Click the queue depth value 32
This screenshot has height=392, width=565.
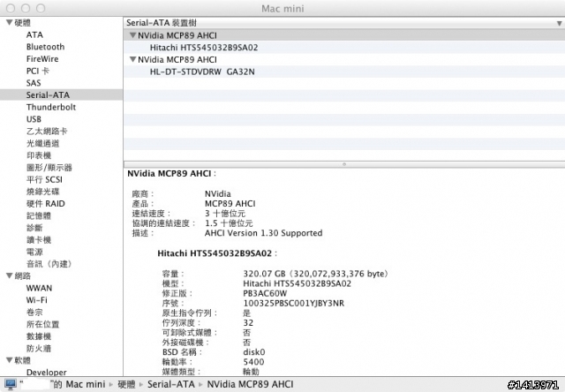point(248,323)
